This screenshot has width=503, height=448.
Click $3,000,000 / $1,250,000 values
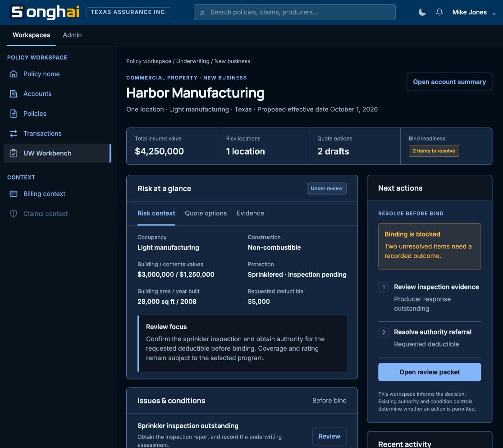176,274
